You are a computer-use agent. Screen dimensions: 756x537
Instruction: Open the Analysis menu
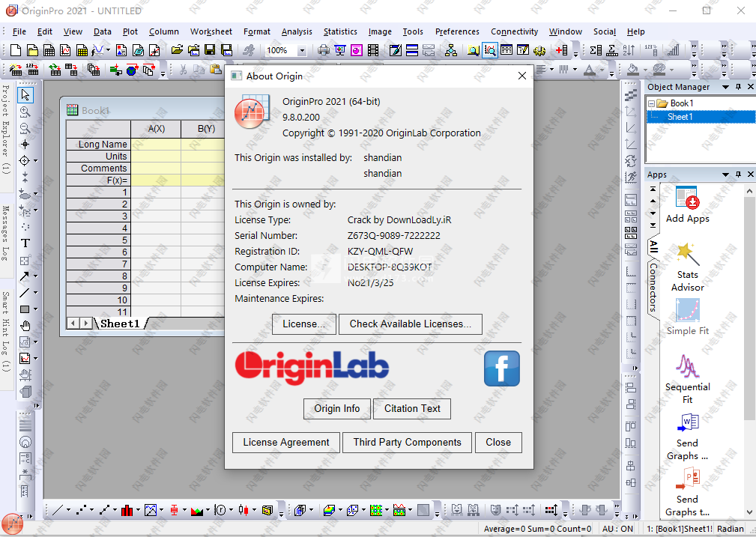297,31
